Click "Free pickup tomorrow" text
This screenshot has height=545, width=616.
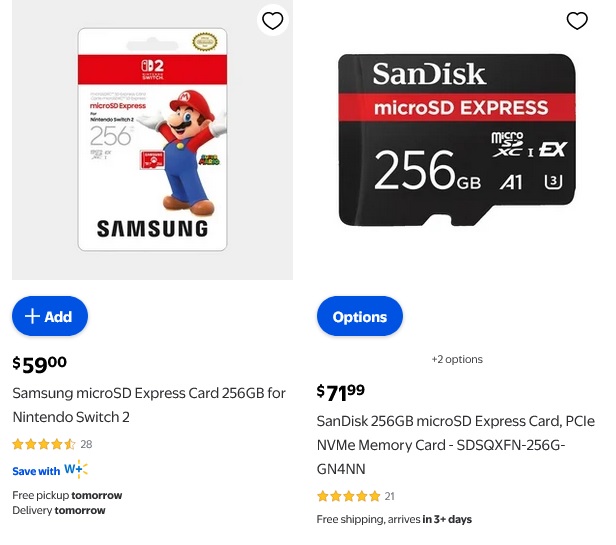[67, 495]
